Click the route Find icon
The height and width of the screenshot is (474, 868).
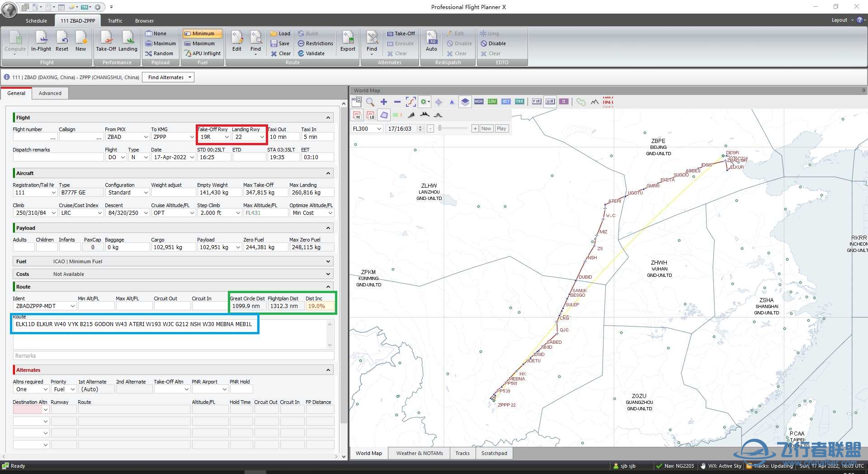tap(256, 41)
